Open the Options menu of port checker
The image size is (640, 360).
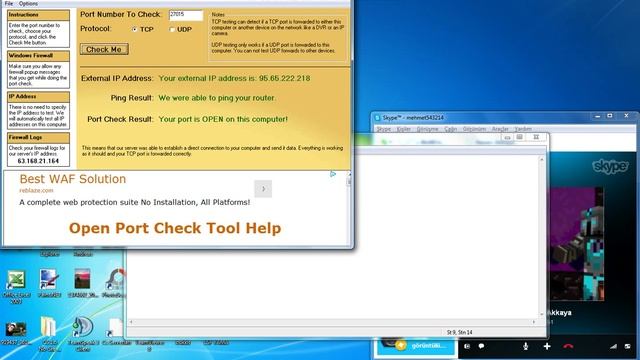tap(28, 3)
